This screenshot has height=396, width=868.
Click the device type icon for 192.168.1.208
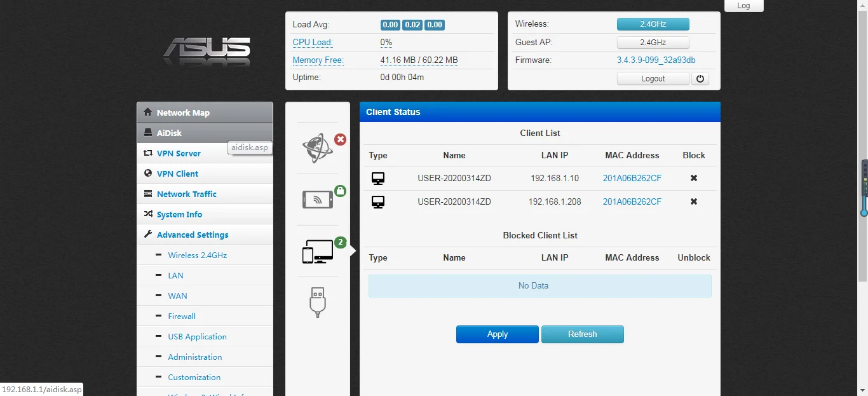coord(378,202)
